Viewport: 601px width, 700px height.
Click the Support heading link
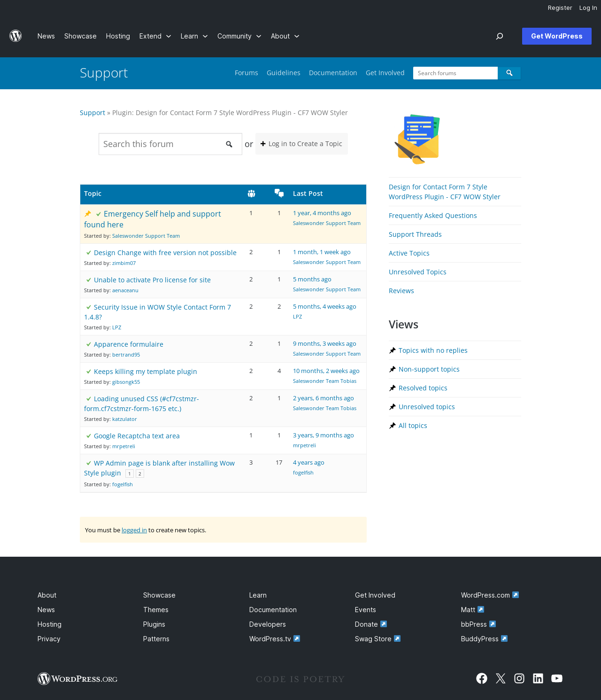(104, 73)
